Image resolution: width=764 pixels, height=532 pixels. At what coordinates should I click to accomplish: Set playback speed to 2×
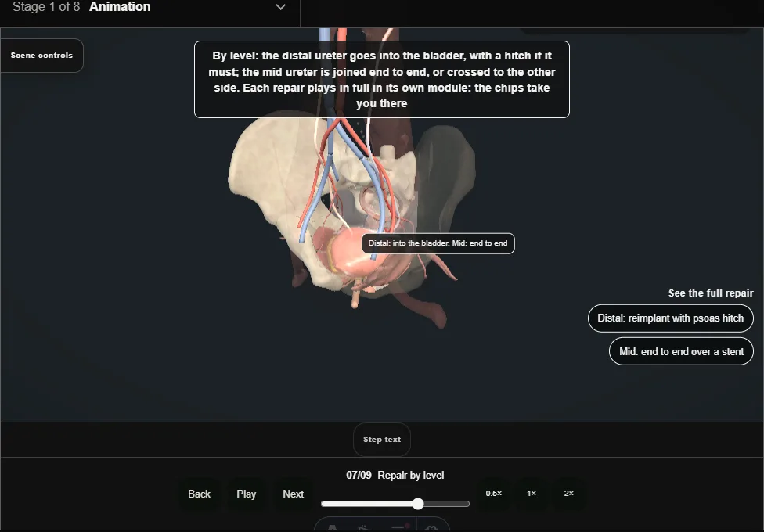coord(568,494)
